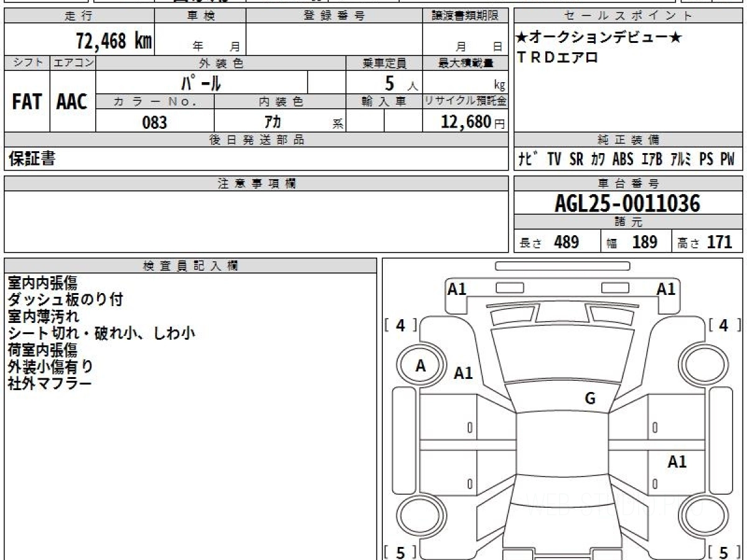Select the color number 083
Viewport: 747px width, 560px height.
coord(155,123)
